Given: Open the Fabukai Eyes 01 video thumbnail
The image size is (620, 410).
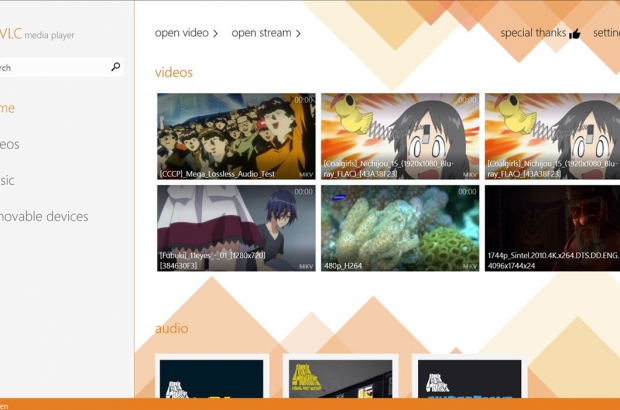Looking at the screenshot, I should [x=236, y=228].
